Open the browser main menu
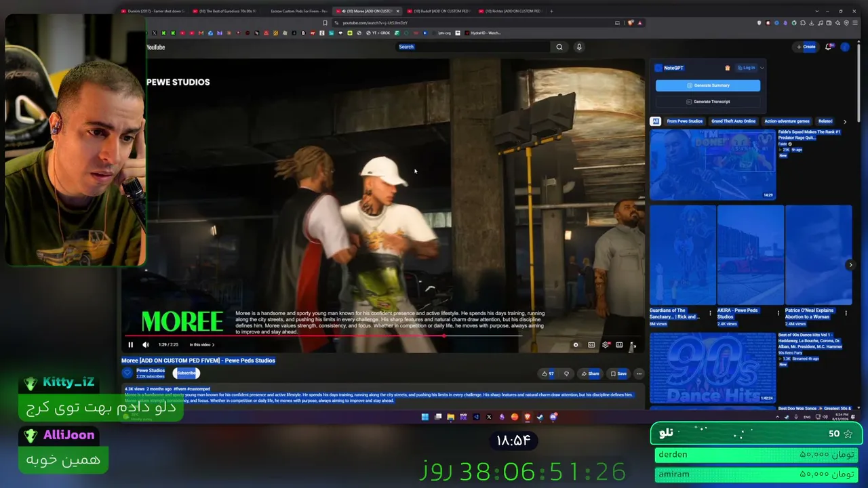The height and width of the screenshot is (488, 868). coord(856,23)
